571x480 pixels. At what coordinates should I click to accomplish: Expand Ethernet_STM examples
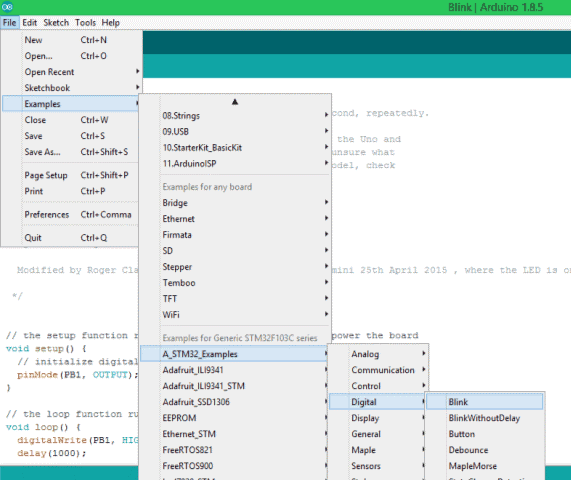coord(234,434)
